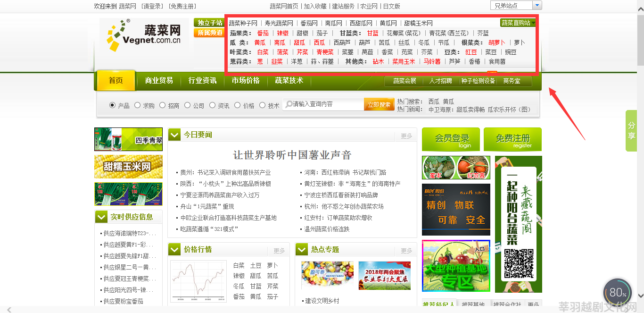Viewport: 644px width, 313px height.
Task: Click 更多 in the 价格行情 section
Action: (279, 251)
